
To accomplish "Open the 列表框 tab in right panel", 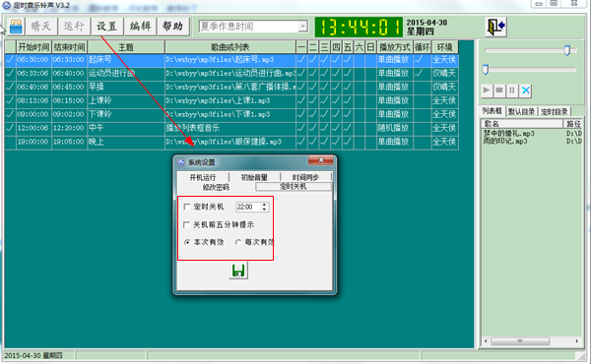I will (492, 110).
